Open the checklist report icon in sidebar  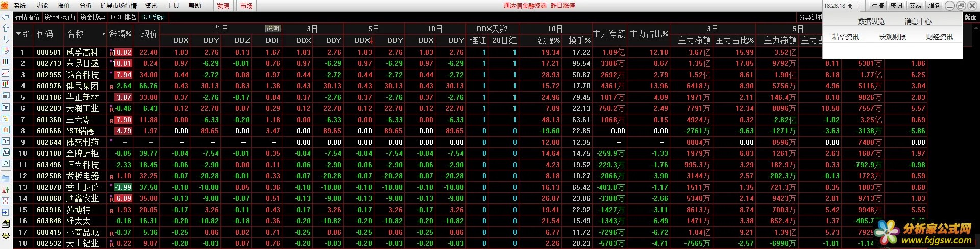pyautogui.click(x=6, y=51)
